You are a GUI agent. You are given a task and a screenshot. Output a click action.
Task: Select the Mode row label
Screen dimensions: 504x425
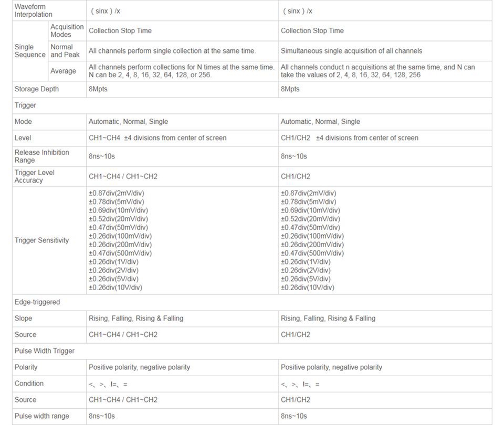click(23, 121)
